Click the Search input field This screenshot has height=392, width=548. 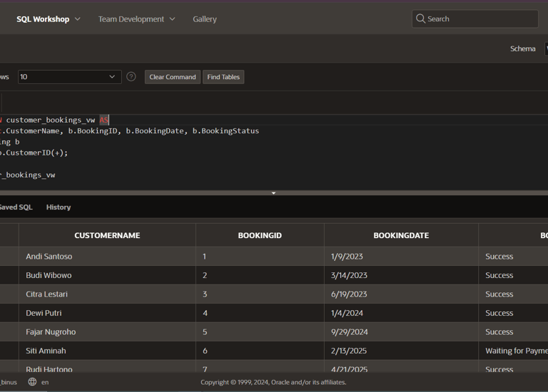coord(475,19)
